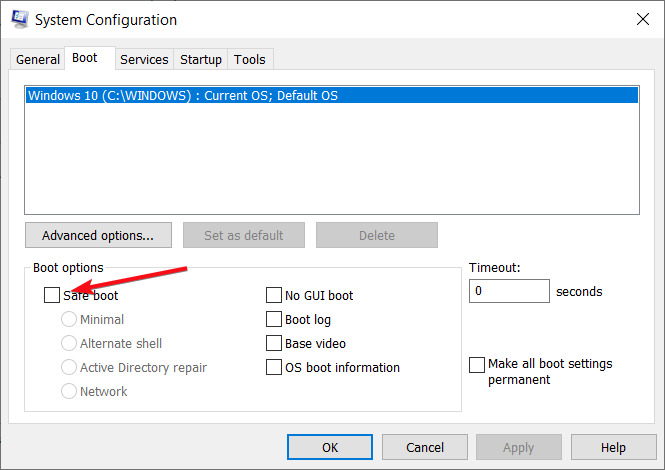Go to the Startup tab
The height and width of the screenshot is (470, 665).
click(x=201, y=60)
